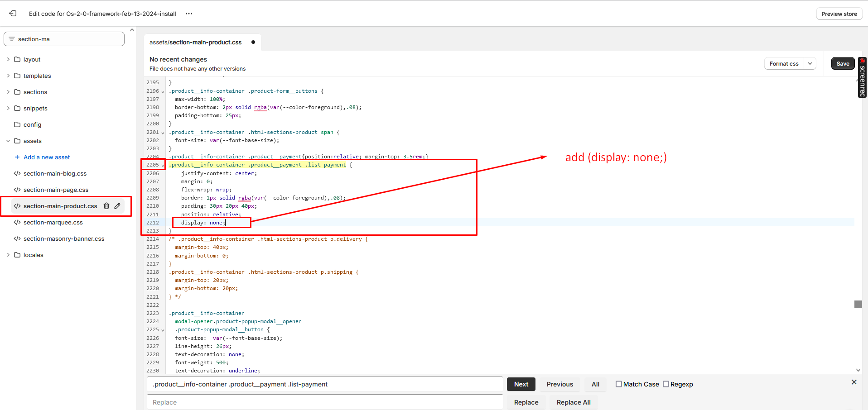This screenshot has width=868, height=410.
Task: Click the Previous search result button
Action: coord(559,384)
